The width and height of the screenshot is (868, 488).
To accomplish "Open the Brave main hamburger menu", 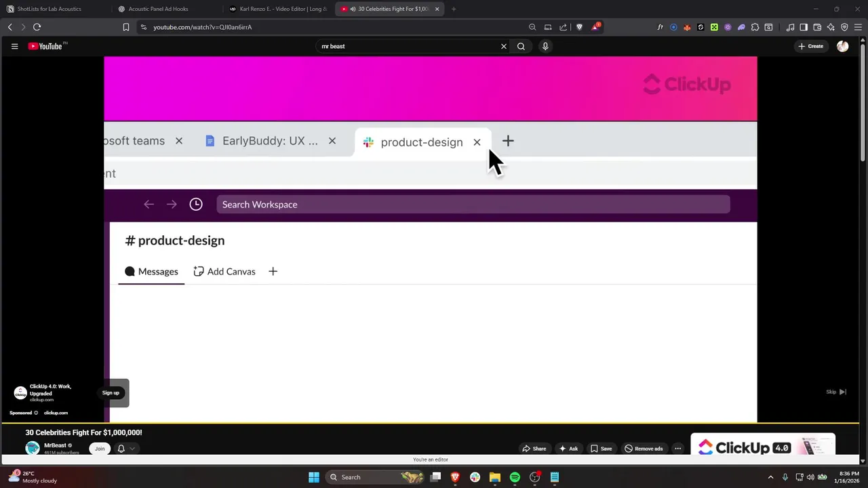I will click(858, 27).
